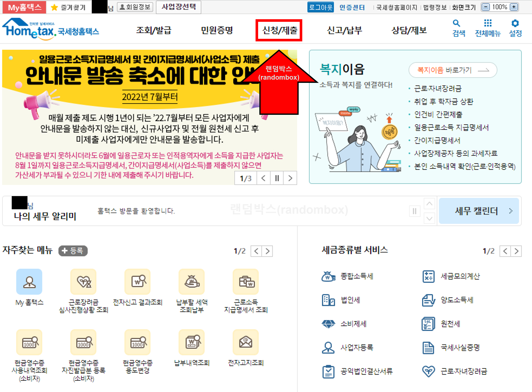Show next banner slide
The image size is (532, 392).
coord(290,178)
